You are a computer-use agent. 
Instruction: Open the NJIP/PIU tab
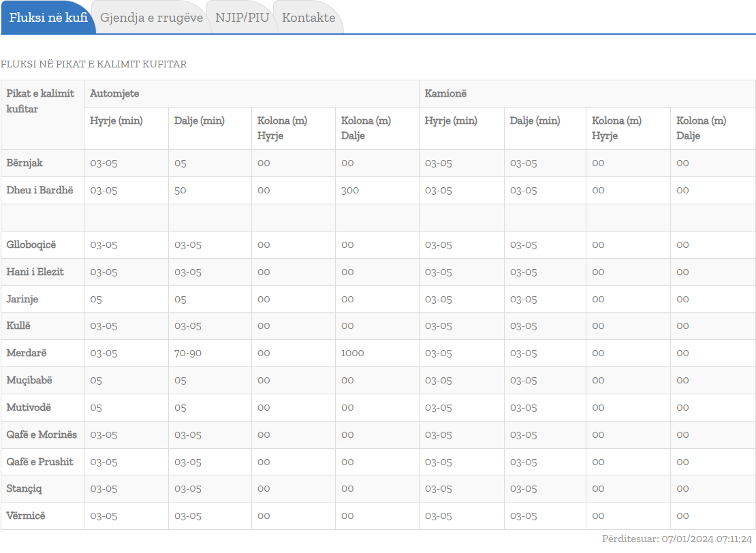pos(242,18)
